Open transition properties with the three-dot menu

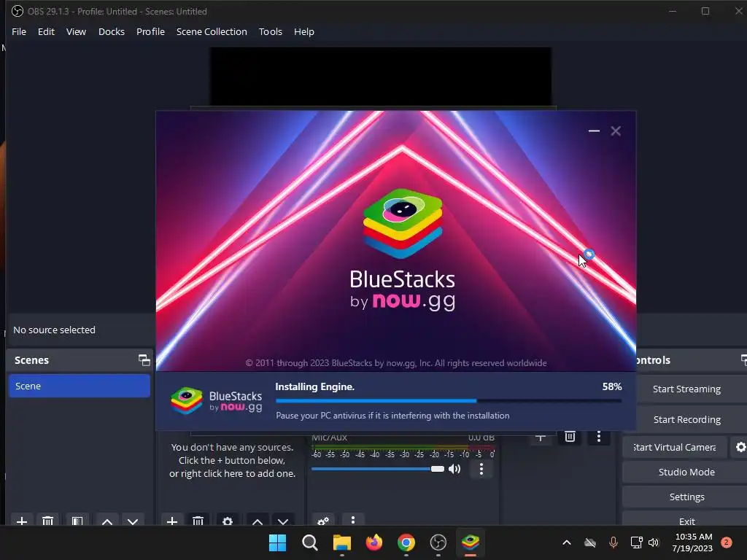pos(599,437)
